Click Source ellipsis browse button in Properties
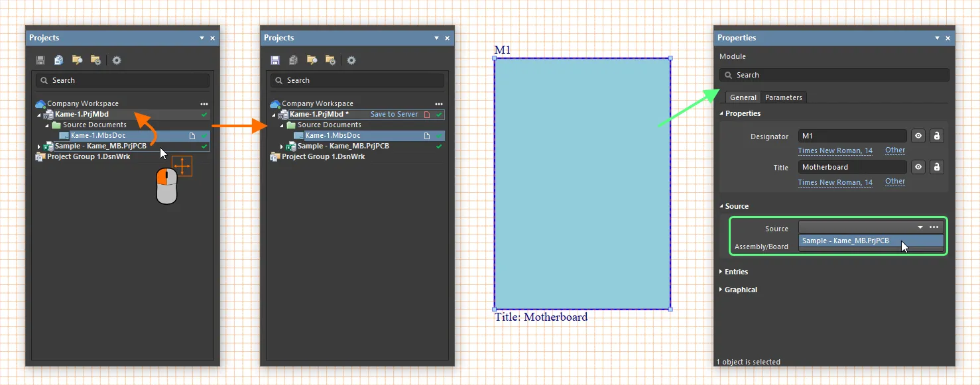 click(934, 227)
